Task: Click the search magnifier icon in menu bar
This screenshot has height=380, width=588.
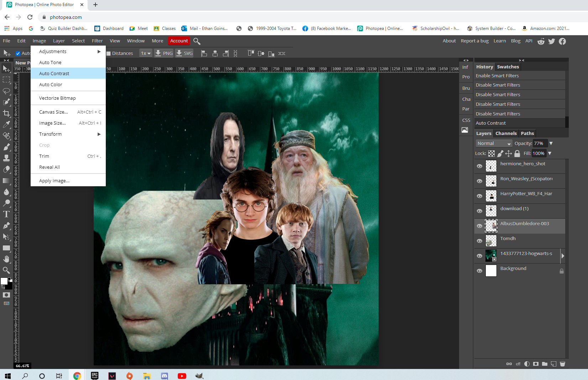Action: (197, 41)
